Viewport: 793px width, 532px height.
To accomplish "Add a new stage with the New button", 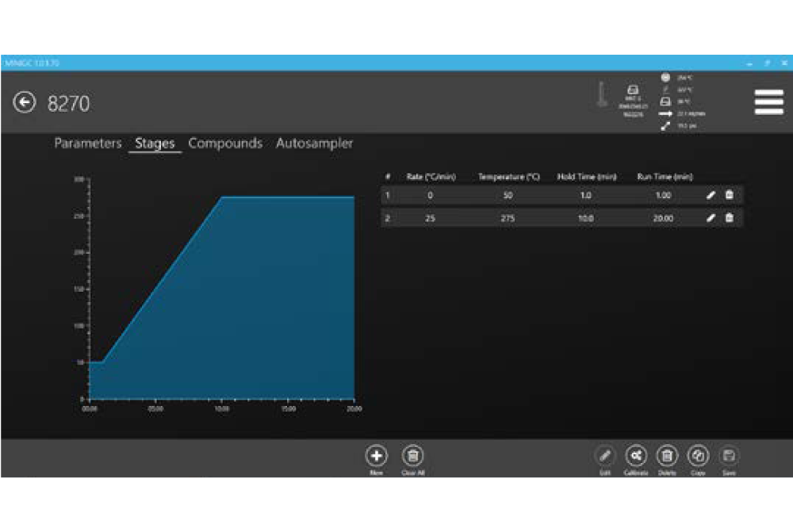I will tap(376, 456).
